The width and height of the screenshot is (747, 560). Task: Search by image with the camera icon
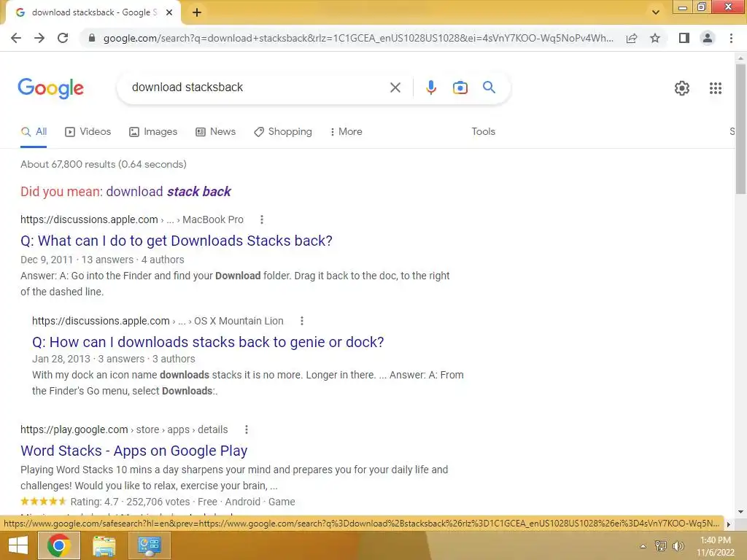click(x=460, y=87)
